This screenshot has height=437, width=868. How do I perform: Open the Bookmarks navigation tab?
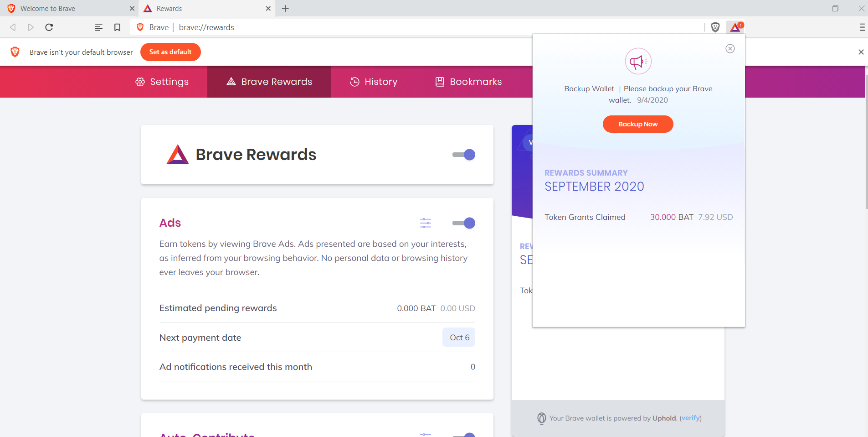coord(468,82)
